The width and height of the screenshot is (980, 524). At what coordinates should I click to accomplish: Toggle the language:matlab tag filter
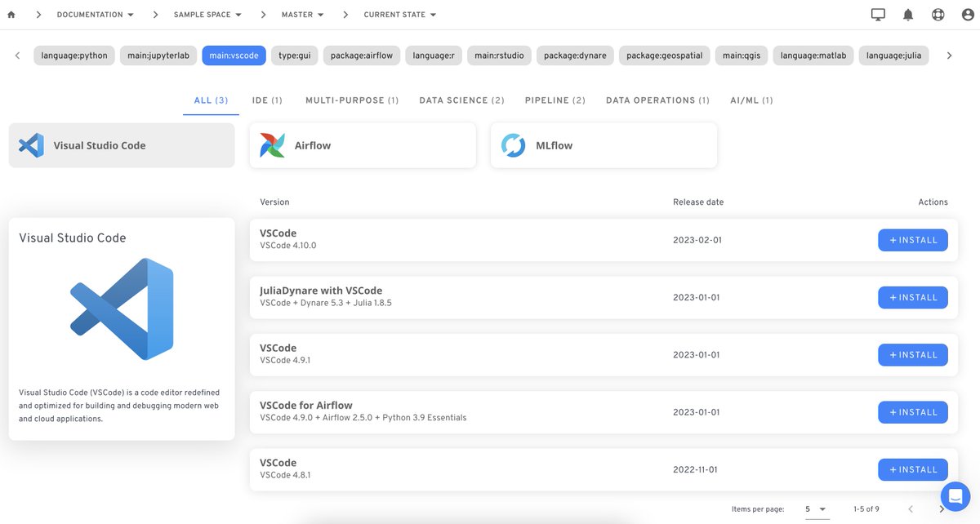(813, 56)
